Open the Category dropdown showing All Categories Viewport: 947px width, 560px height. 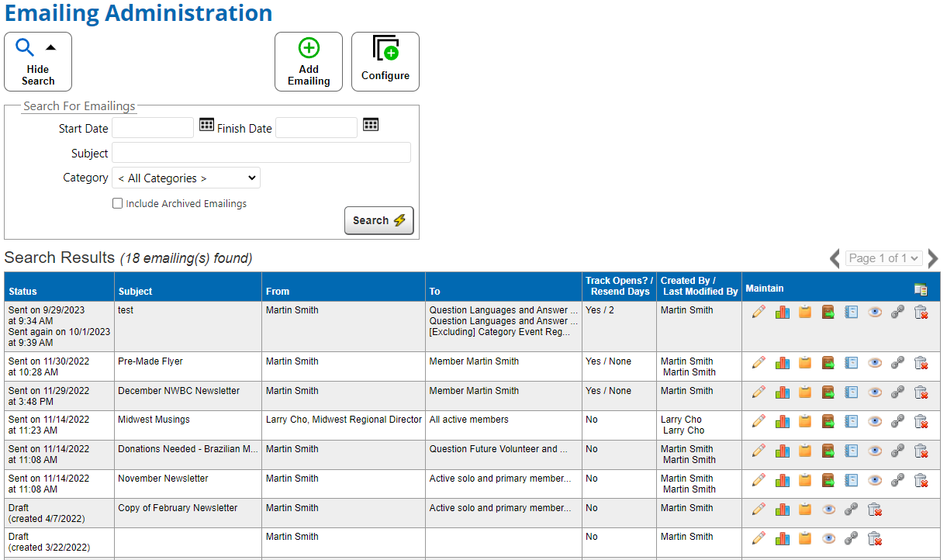click(x=185, y=178)
